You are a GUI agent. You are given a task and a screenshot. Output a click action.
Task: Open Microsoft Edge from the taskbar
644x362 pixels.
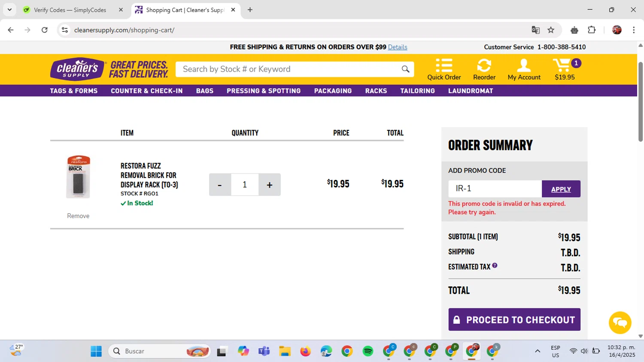pos(326,351)
